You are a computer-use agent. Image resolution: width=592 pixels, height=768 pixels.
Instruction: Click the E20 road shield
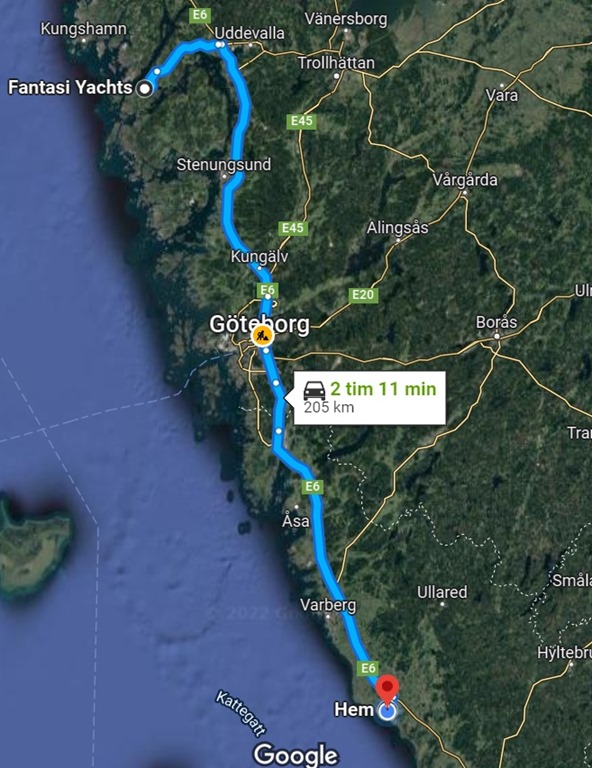point(363,294)
